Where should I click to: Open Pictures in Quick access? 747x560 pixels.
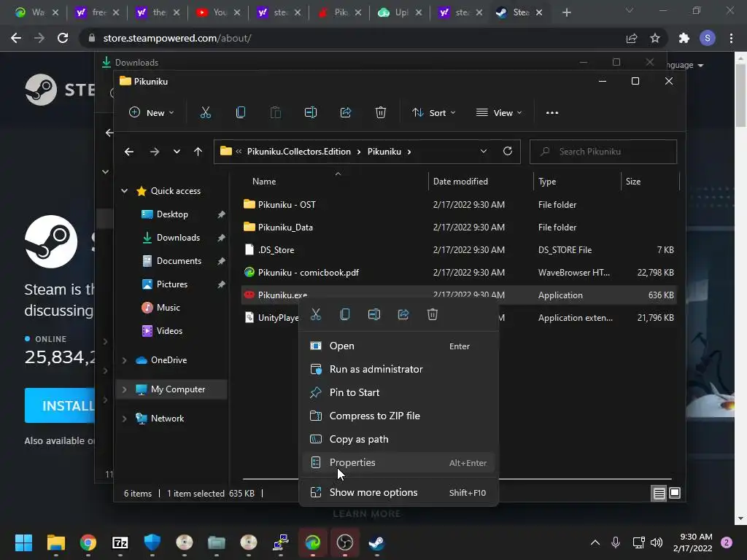(x=172, y=284)
